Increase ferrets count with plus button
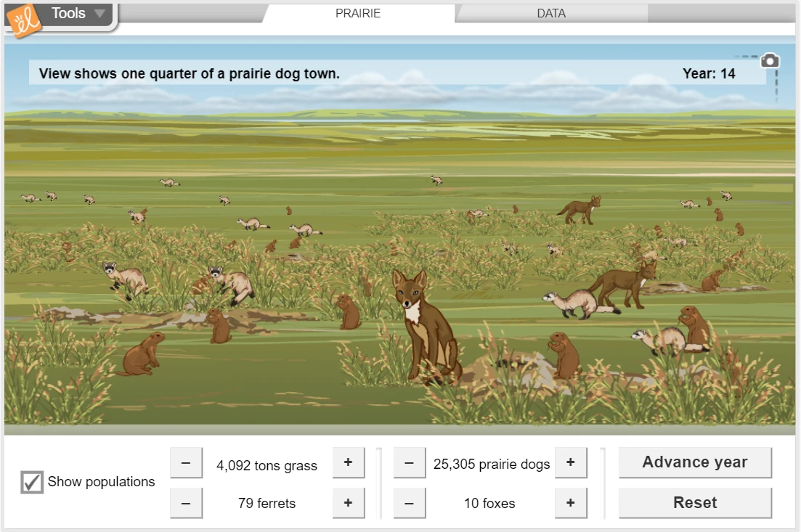Screen dimensions: 801x532 pyautogui.click(x=349, y=503)
